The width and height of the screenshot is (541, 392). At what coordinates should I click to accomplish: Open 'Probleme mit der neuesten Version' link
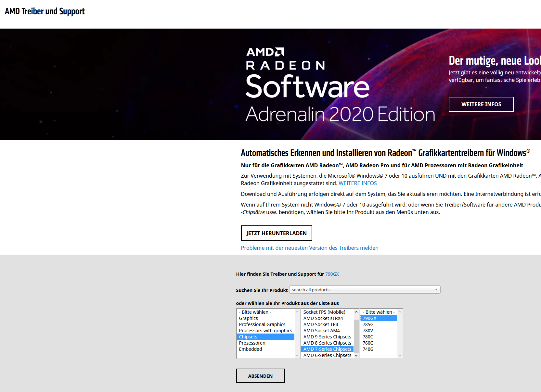click(x=310, y=248)
